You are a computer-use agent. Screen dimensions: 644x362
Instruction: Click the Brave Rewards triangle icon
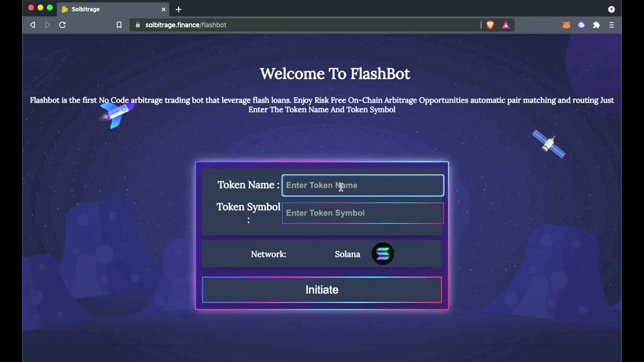click(506, 25)
